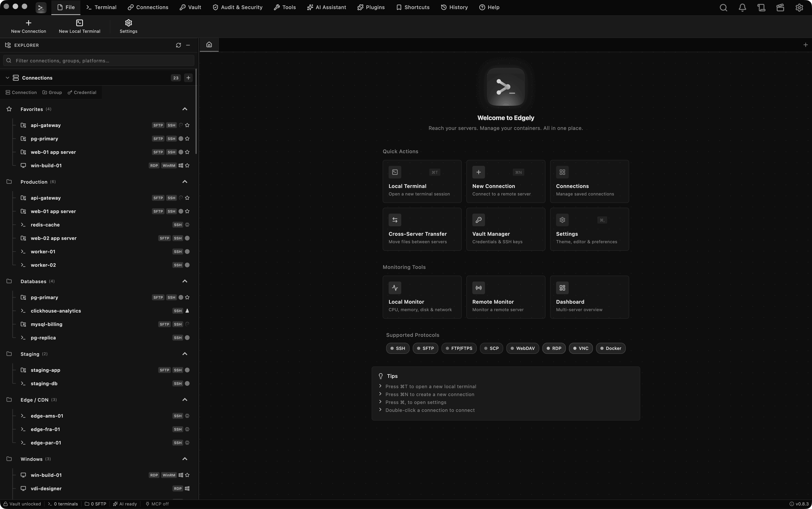Open Settings from the toolbar

coord(128,27)
